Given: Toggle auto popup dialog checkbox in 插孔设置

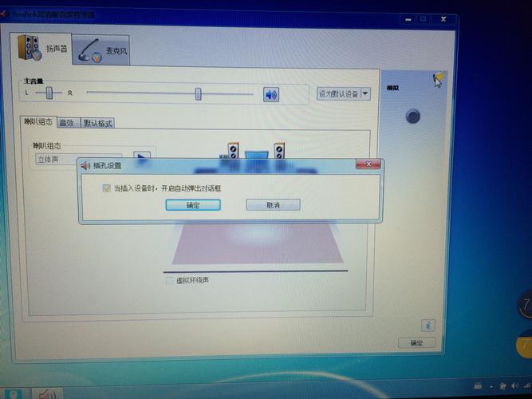Looking at the screenshot, I should 106,188.
